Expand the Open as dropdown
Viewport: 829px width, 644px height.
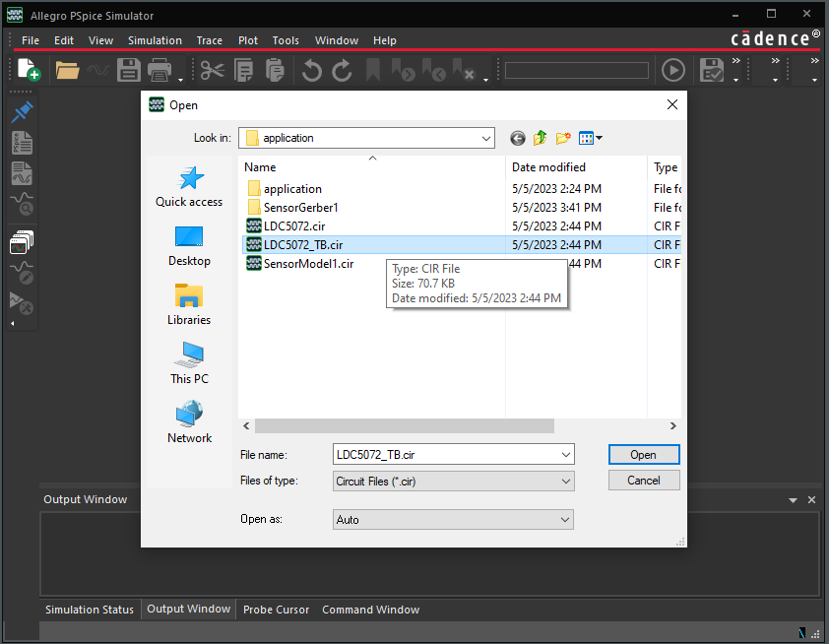564,519
